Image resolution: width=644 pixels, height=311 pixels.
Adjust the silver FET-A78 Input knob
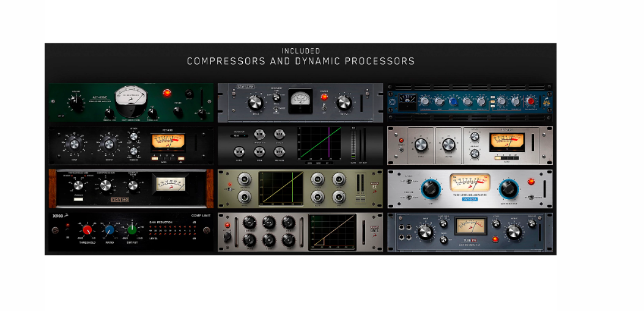click(421, 144)
